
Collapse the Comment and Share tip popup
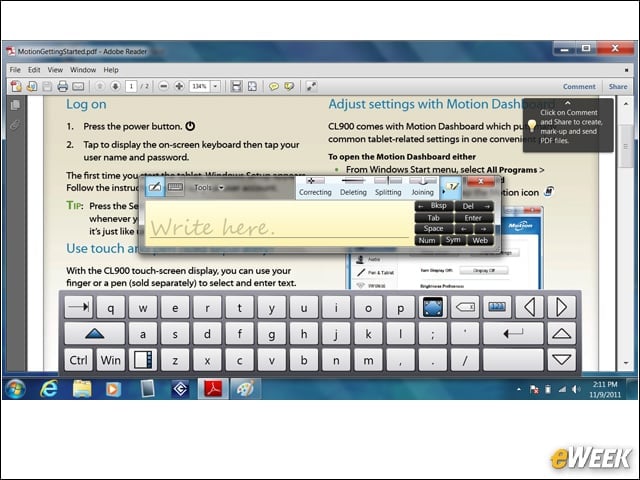tap(568, 103)
